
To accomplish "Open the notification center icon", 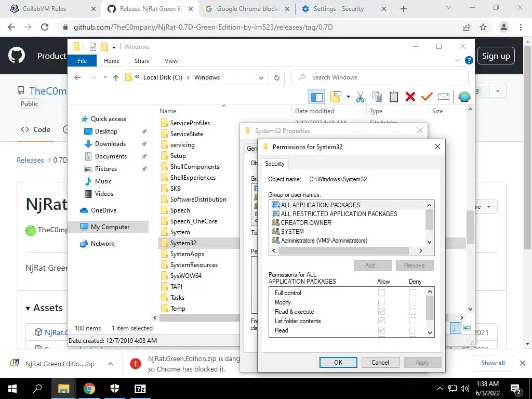I will (515, 389).
